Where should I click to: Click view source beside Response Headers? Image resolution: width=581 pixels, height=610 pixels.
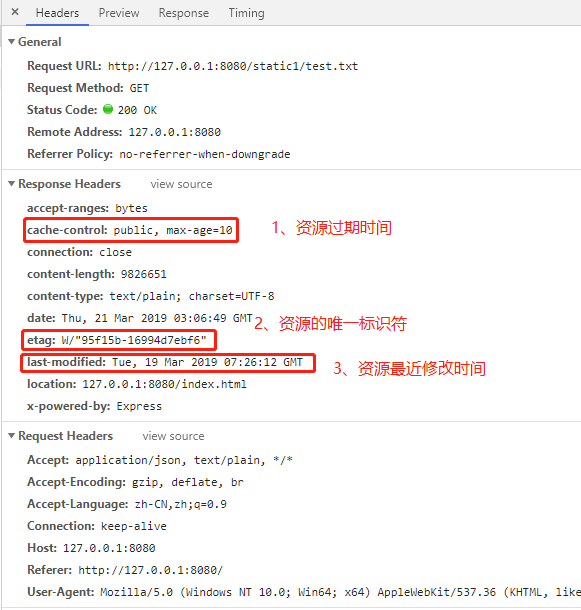click(181, 184)
